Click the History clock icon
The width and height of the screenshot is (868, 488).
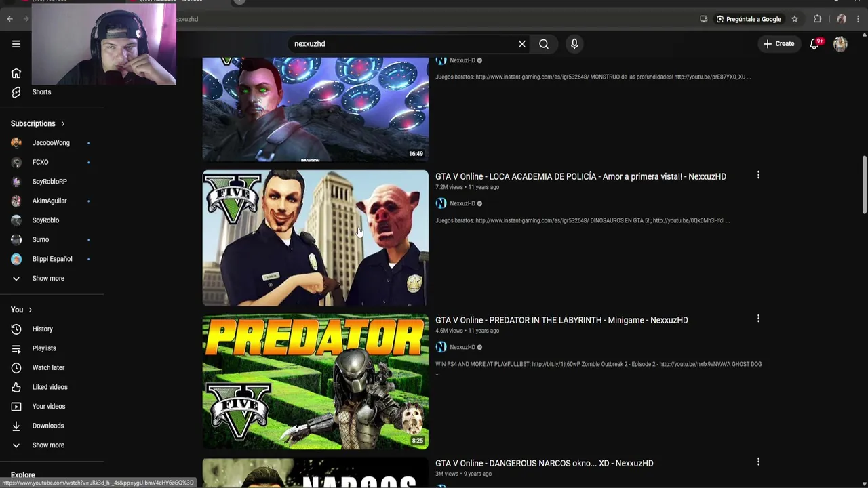[16, 329]
